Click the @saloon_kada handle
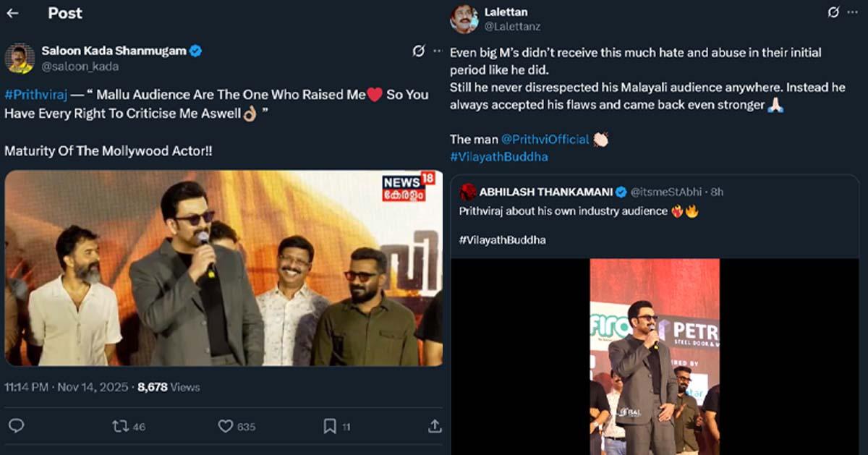Viewport: 868px width, 455px height. point(80,66)
